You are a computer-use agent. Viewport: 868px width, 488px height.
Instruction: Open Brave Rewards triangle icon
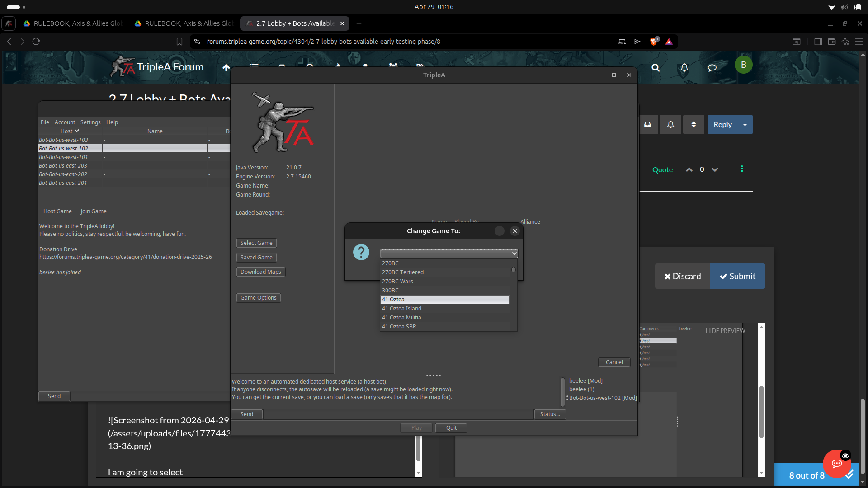(x=670, y=41)
